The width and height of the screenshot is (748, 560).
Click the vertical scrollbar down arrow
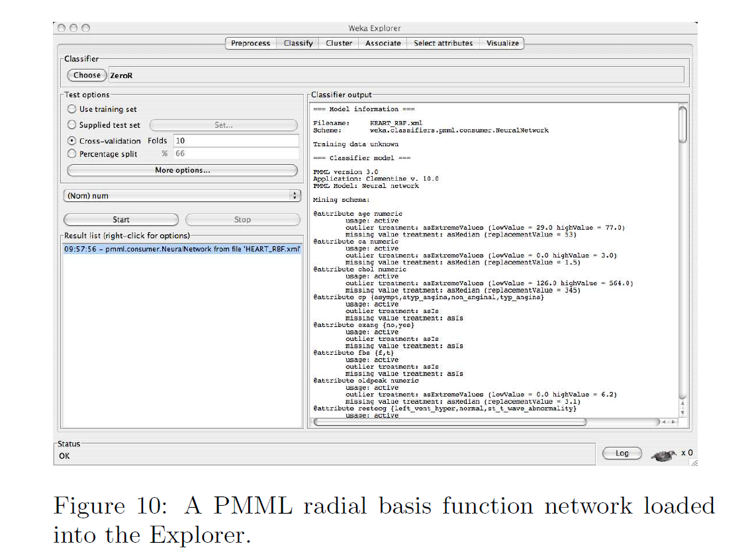682,412
